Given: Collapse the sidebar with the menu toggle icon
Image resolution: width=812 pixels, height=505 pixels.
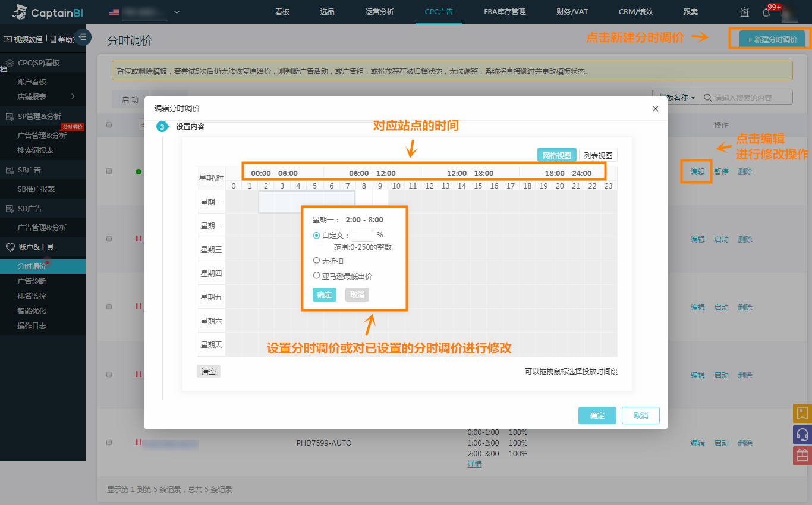Looking at the screenshot, I should pos(83,37).
